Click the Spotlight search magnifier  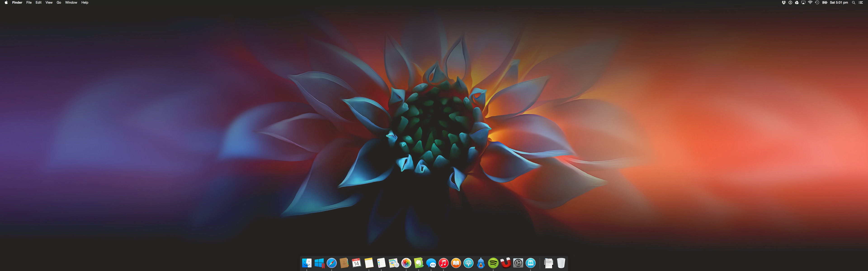[854, 2]
